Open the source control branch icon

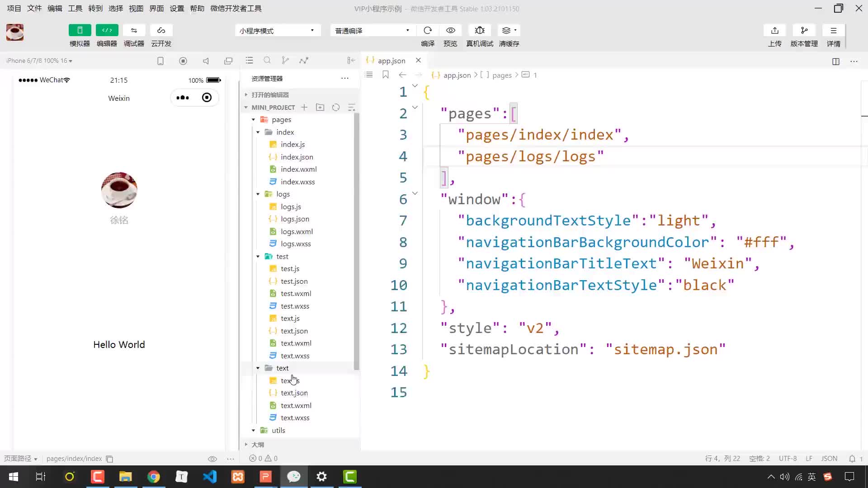point(285,60)
